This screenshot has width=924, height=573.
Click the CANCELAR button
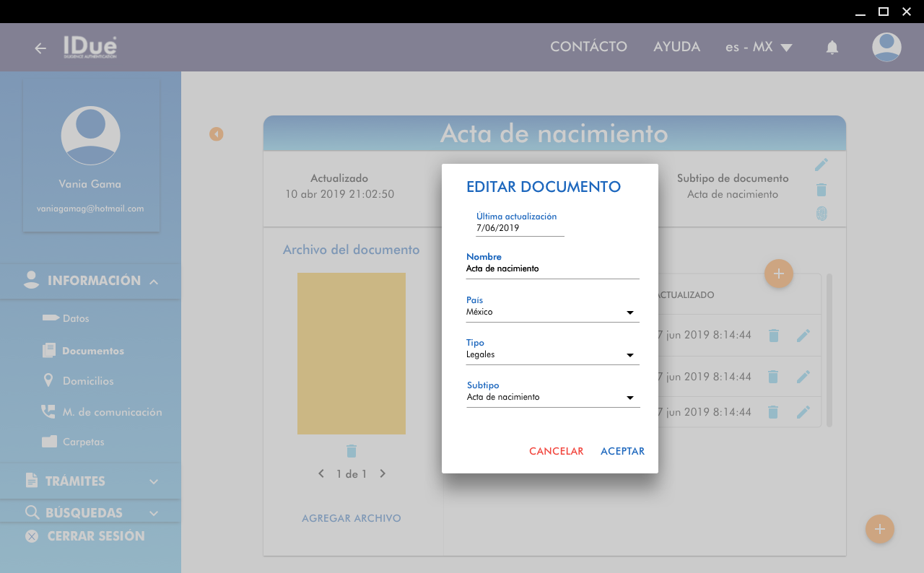pyautogui.click(x=556, y=451)
